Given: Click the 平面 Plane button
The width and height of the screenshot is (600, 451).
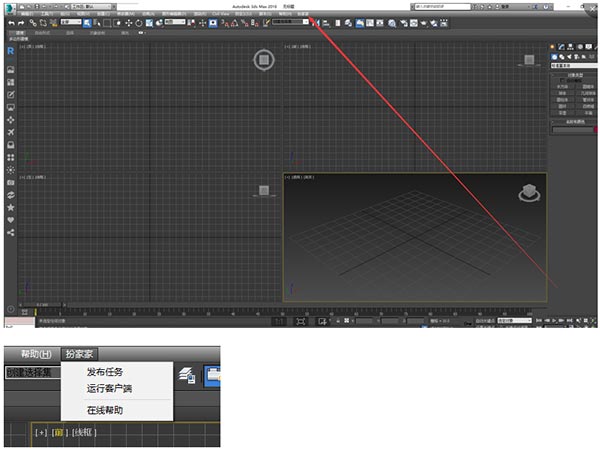Looking at the screenshot, I should tap(589, 113).
